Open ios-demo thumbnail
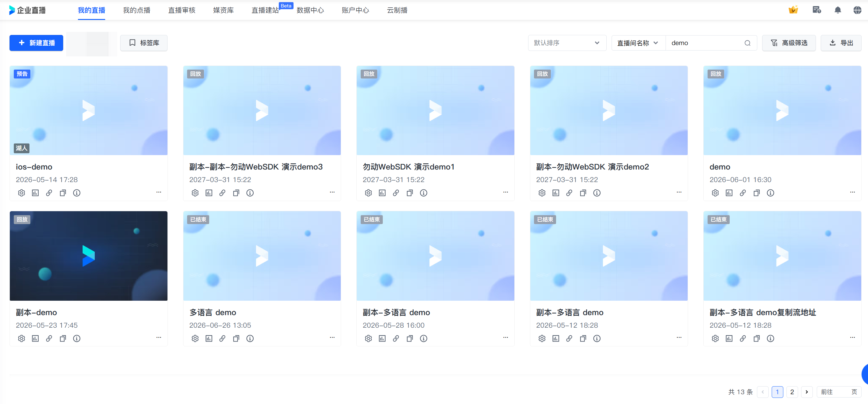 89,110
